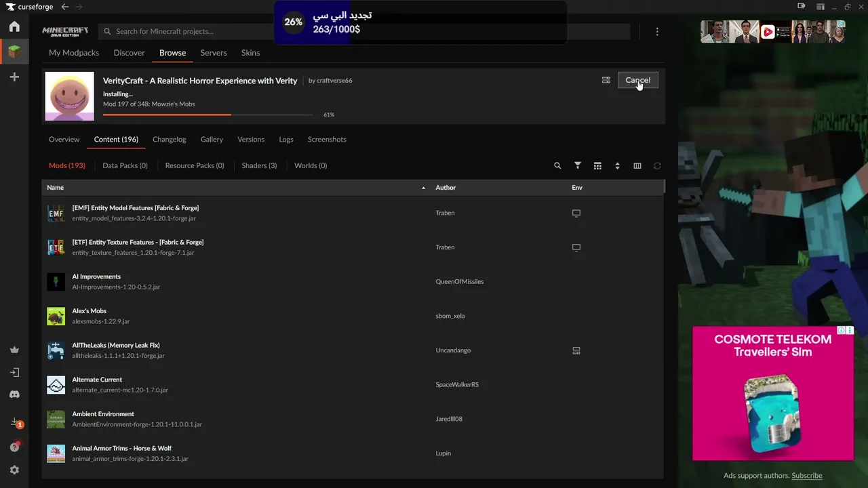868x488 pixels.
Task: Click the Author column header
Action: coord(446,188)
